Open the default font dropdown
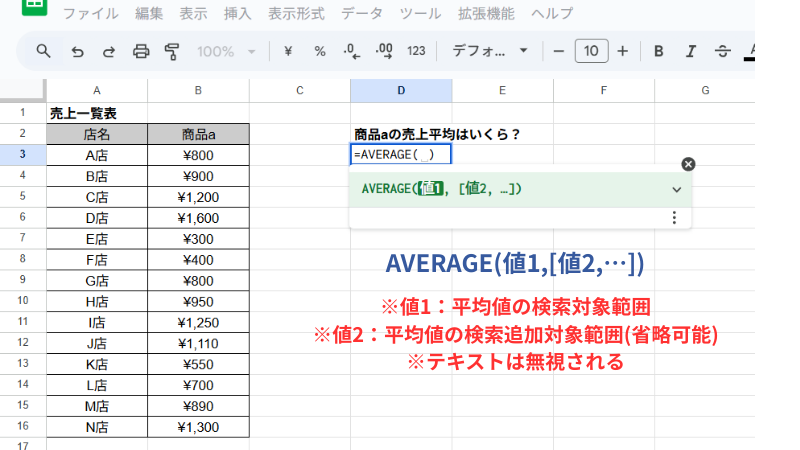 click(x=490, y=51)
